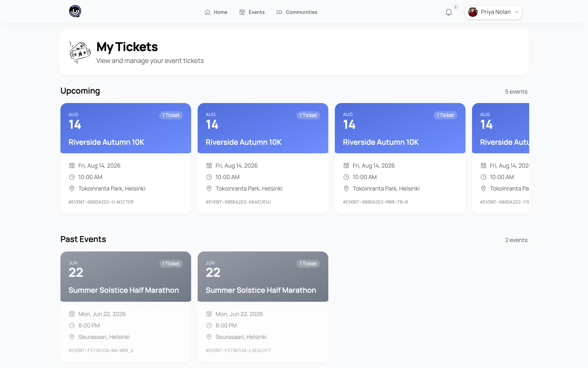
Task: Open ticket card with code M0R-TB-R
Action: coord(400,158)
